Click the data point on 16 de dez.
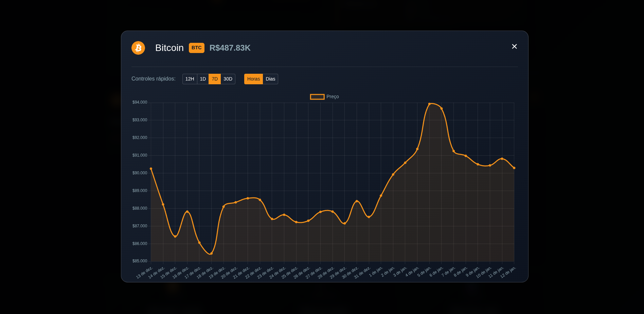The height and width of the screenshot is (314, 644). 187,212
